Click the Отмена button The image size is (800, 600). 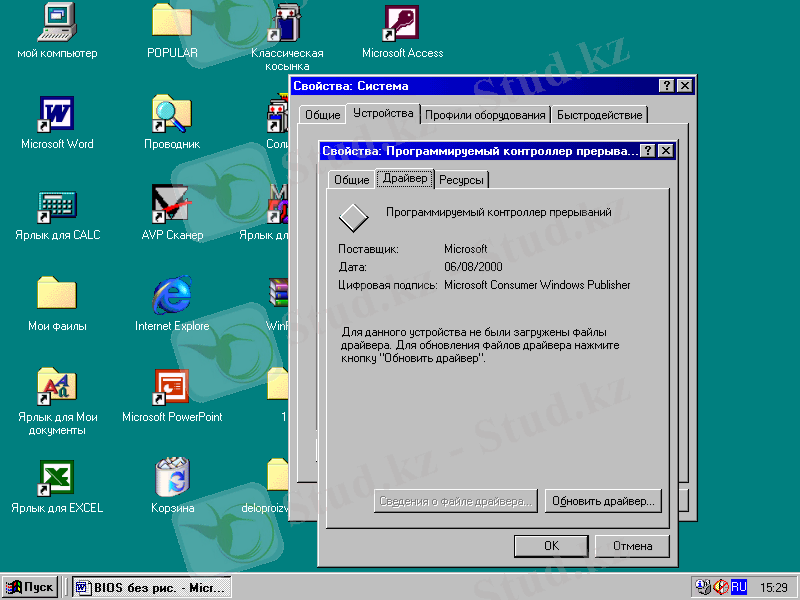click(x=632, y=546)
